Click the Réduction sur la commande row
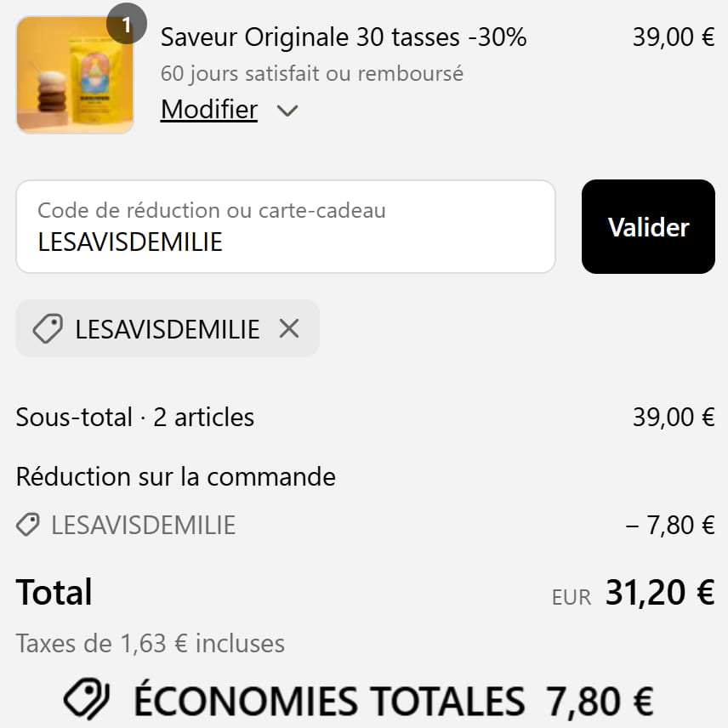The image size is (728, 728). point(174,476)
